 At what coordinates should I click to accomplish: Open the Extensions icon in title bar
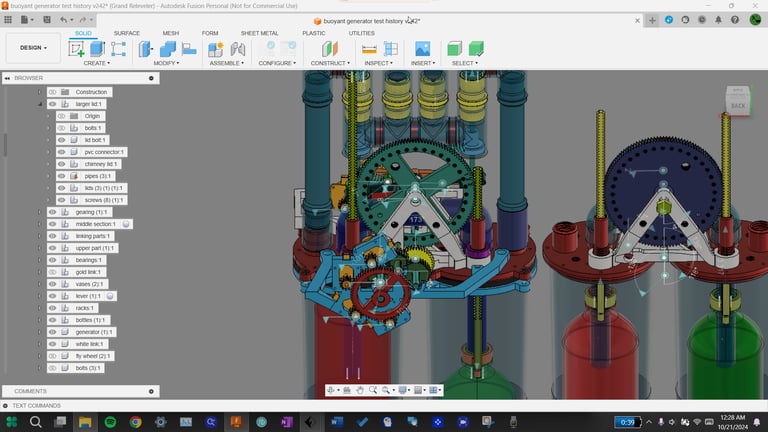pyautogui.click(x=669, y=20)
